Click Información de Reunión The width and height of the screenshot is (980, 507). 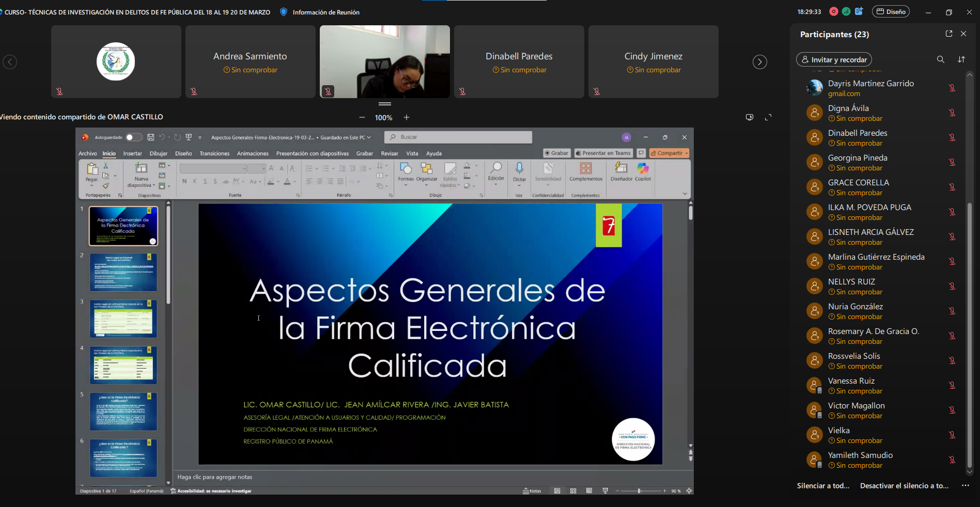tap(325, 12)
